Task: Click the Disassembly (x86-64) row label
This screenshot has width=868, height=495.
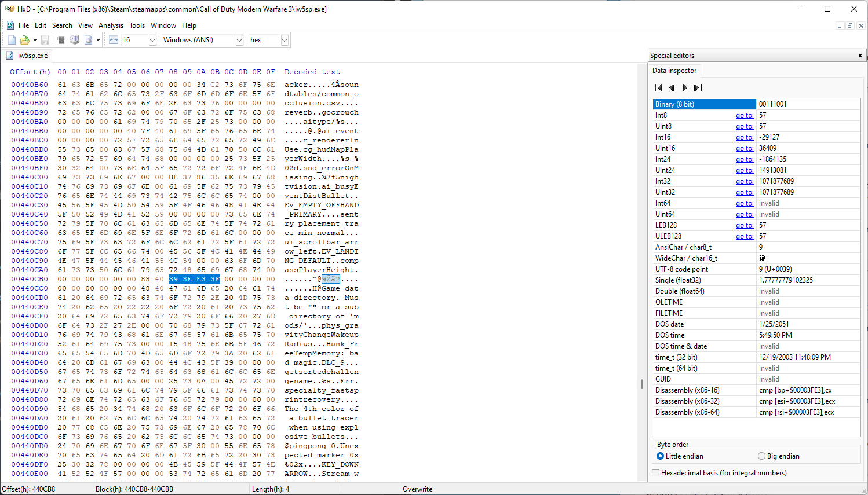Action: click(687, 412)
